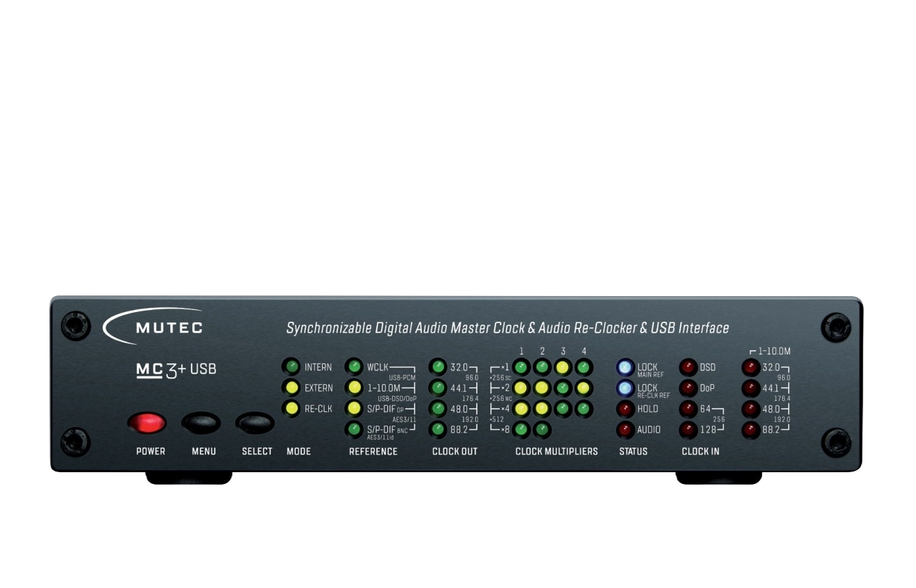
Task: Click the blue LOCK MAIN REF LED
Action: tap(625, 367)
